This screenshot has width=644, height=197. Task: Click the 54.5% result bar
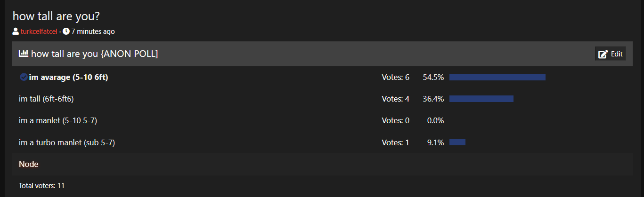click(497, 77)
